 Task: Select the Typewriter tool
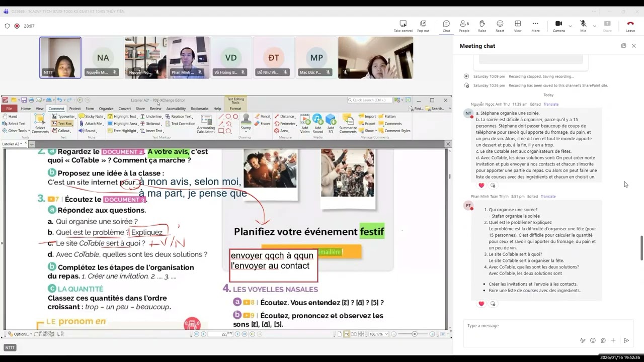tap(63, 117)
